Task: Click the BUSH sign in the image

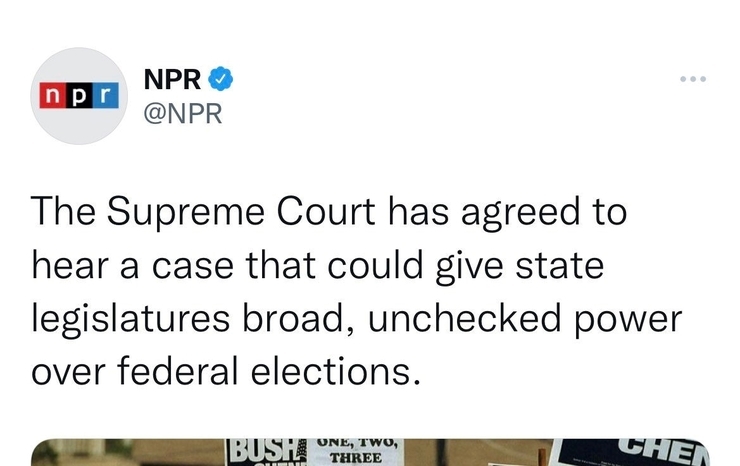Action: tap(262, 452)
